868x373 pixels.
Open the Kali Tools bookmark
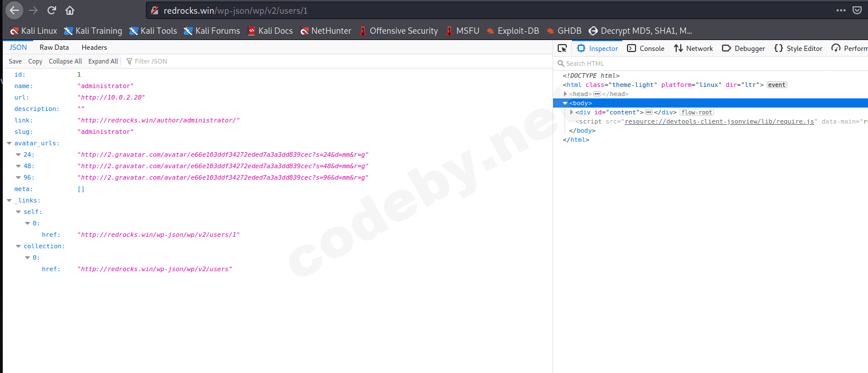click(153, 31)
